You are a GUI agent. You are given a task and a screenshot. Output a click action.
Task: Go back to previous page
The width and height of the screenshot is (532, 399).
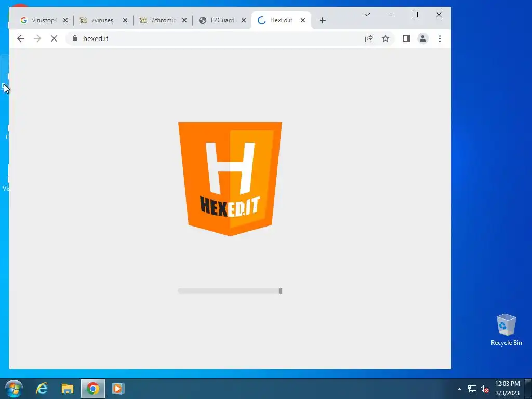[21, 38]
